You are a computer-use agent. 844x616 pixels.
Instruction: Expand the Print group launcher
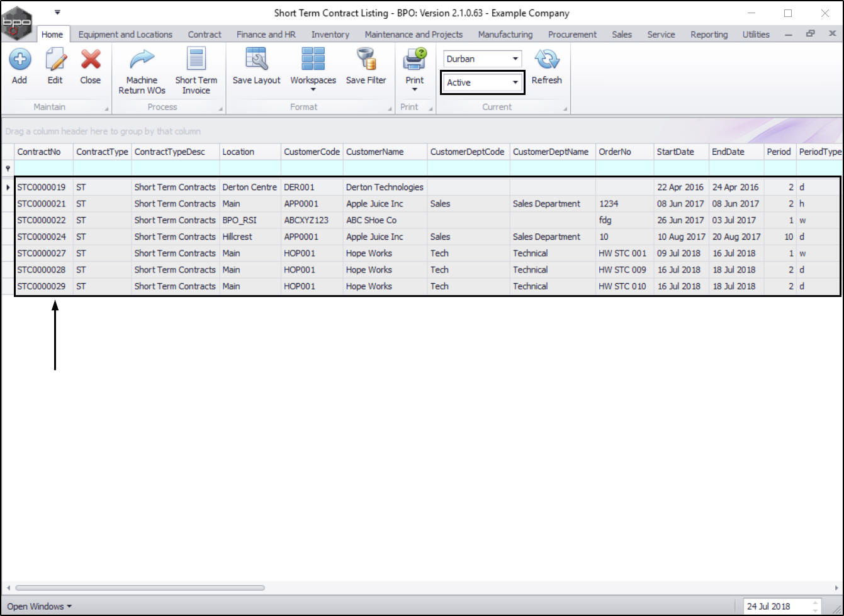[430, 109]
